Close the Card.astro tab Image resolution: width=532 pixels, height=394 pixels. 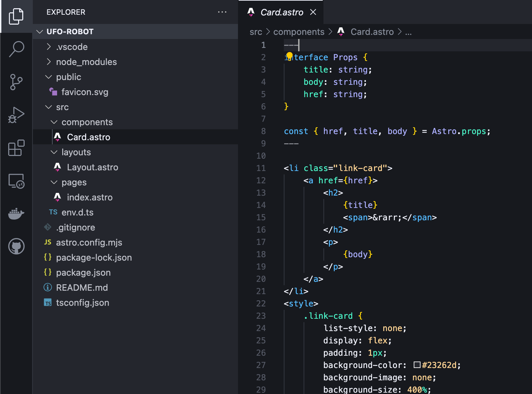click(x=313, y=12)
